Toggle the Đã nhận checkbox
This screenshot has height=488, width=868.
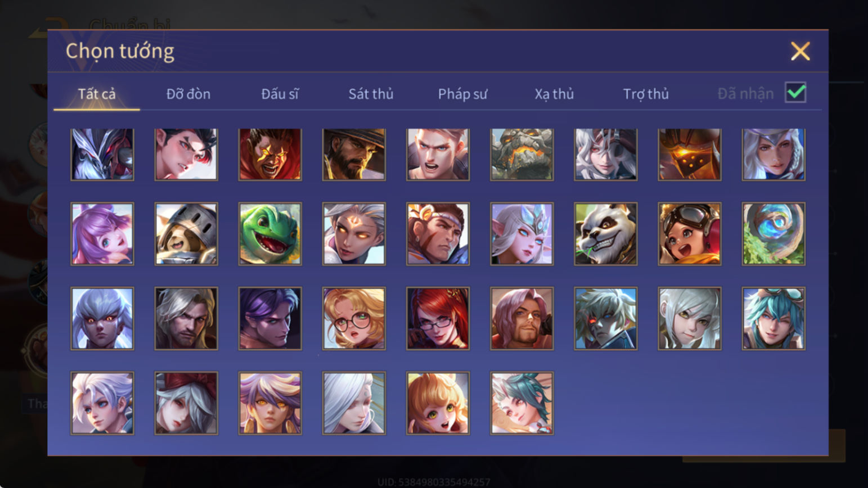tap(795, 92)
